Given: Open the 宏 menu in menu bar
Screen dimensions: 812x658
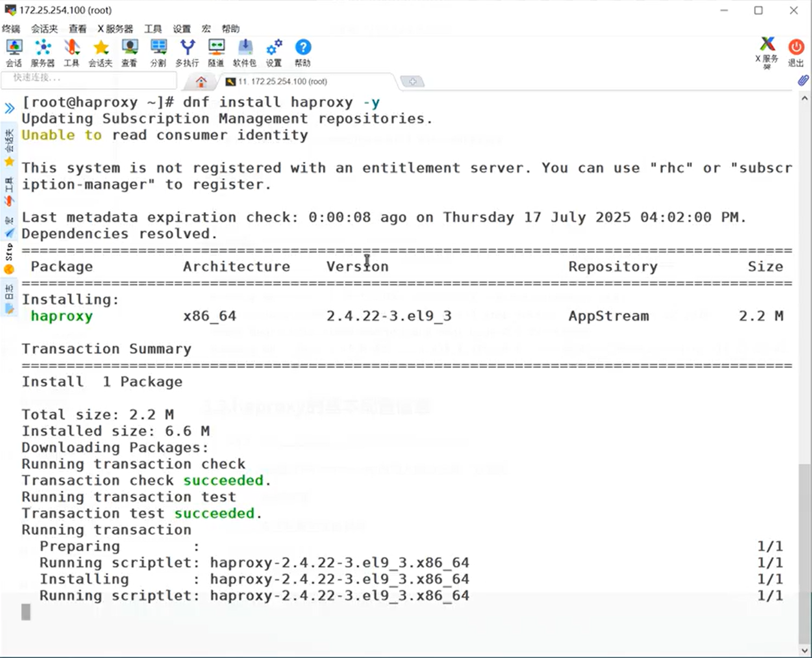Looking at the screenshot, I should point(206,29).
